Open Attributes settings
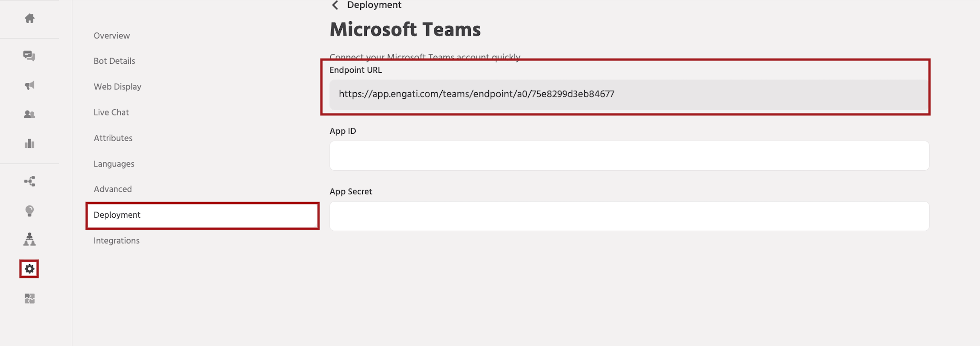The image size is (980, 346). (x=113, y=138)
